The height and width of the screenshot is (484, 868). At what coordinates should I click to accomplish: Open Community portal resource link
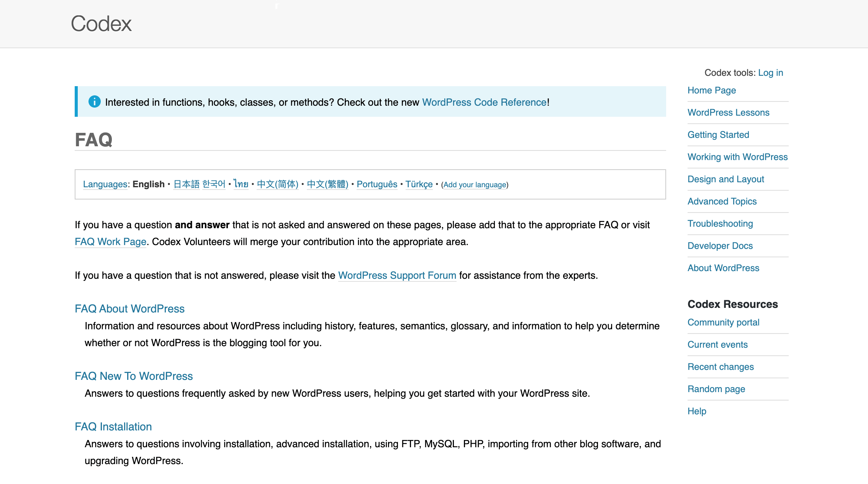(723, 322)
